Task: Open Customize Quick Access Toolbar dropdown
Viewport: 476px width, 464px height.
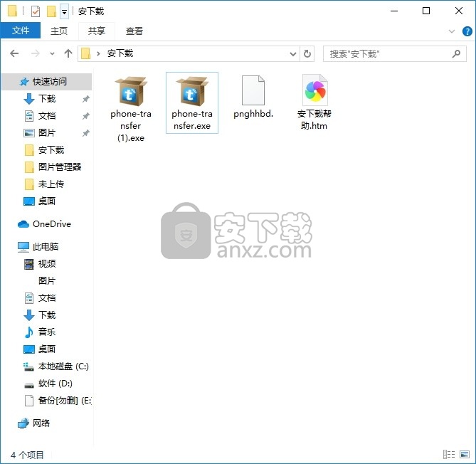Action: [x=64, y=12]
